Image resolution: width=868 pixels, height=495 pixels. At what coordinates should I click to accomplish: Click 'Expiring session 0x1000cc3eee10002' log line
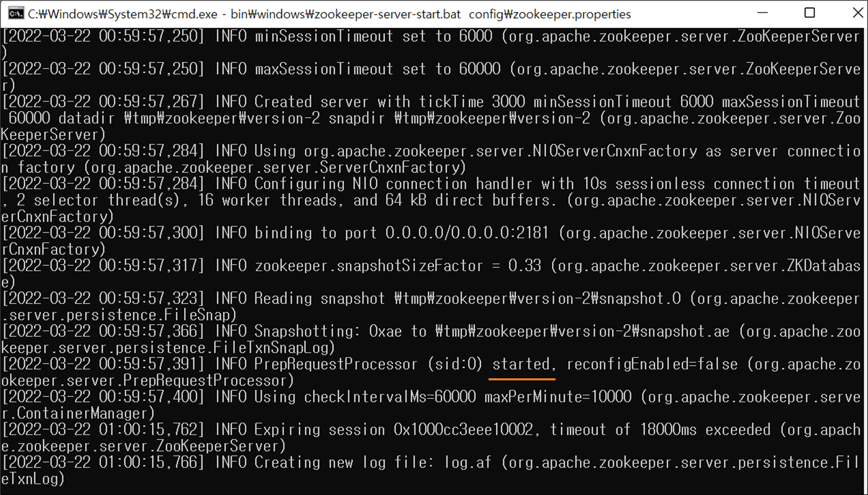[431, 437]
